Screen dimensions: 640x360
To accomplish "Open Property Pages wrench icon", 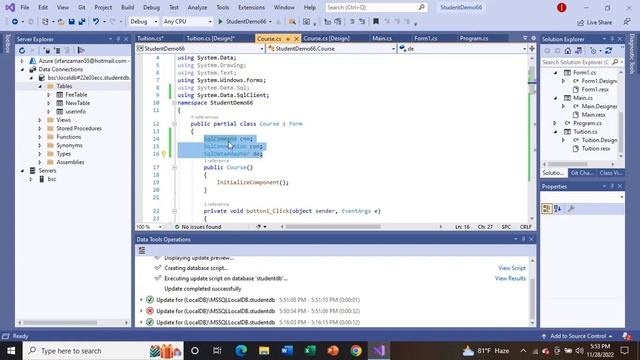I will tap(571, 209).
